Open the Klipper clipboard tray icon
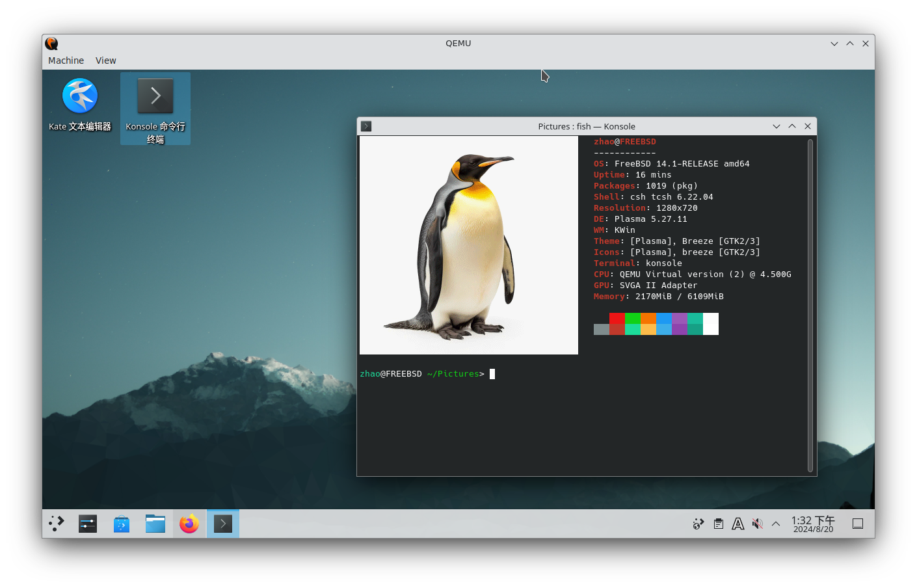 [718, 524]
